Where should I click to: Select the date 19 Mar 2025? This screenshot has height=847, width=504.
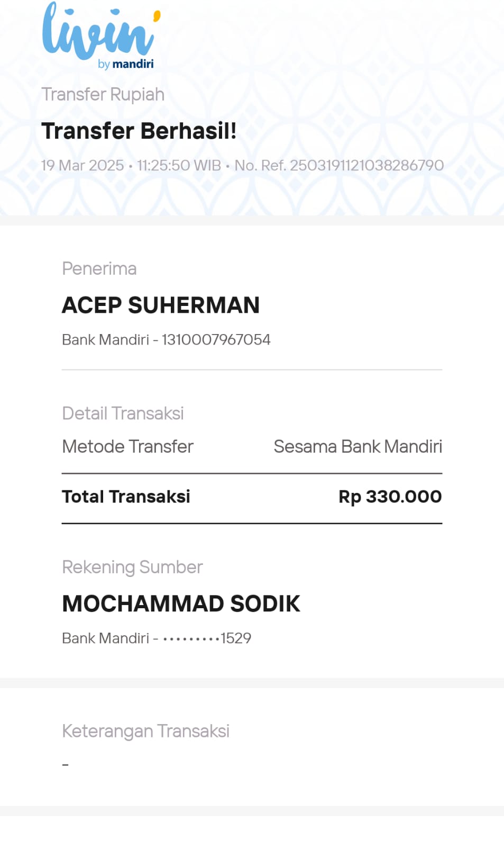83,165
